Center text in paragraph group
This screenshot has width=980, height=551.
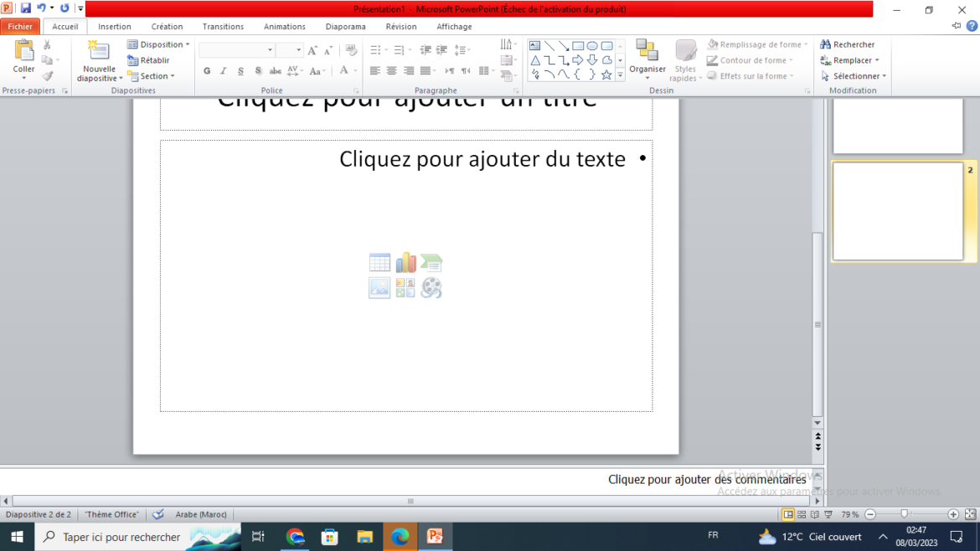[x=392, y=71]
